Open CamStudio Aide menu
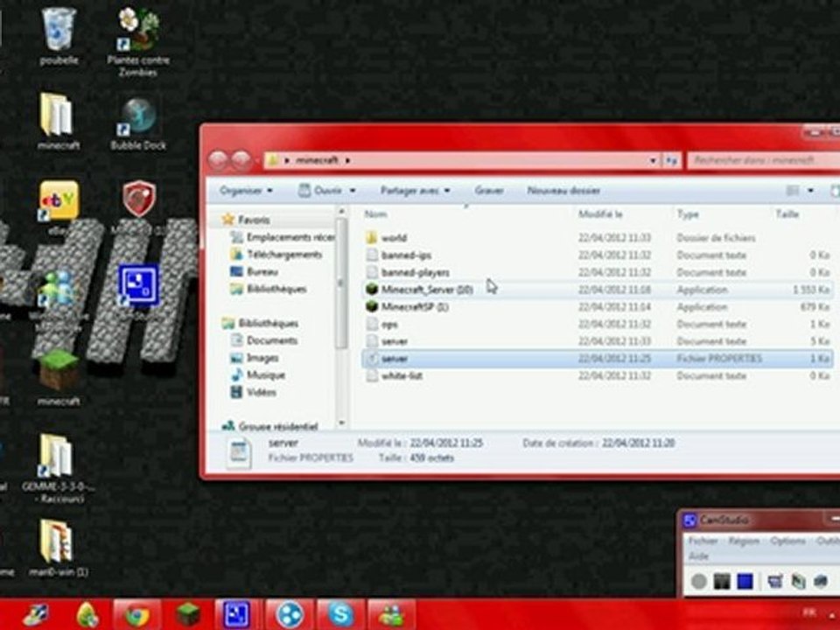The height and width of the screenshot is (630, 840). (x=698, y=556)
